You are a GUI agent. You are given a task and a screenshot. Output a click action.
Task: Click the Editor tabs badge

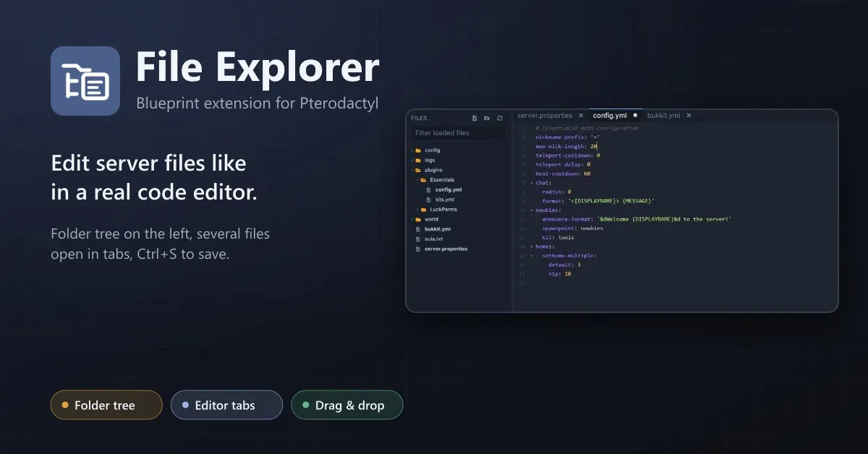tap(226, 405)
